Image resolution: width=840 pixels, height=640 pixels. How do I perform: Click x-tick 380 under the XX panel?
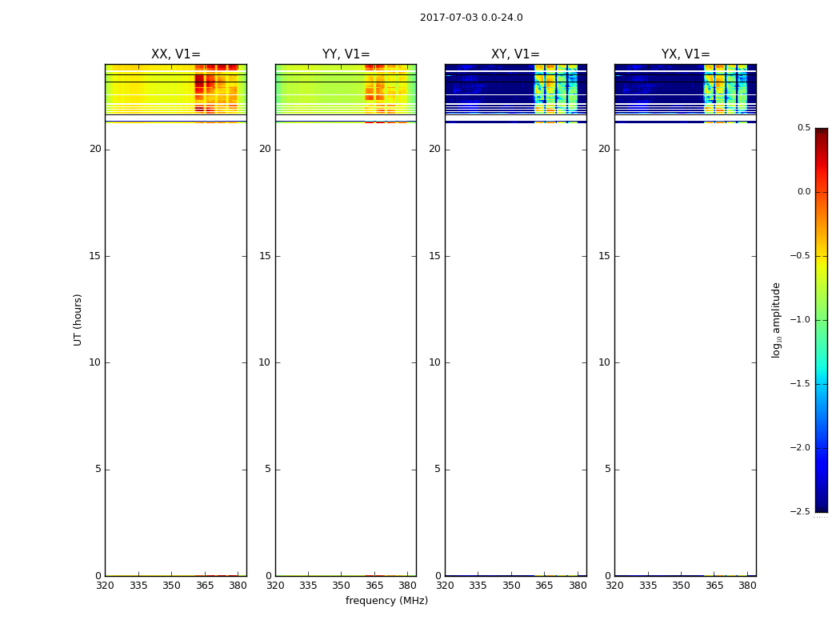pos(238,586)
